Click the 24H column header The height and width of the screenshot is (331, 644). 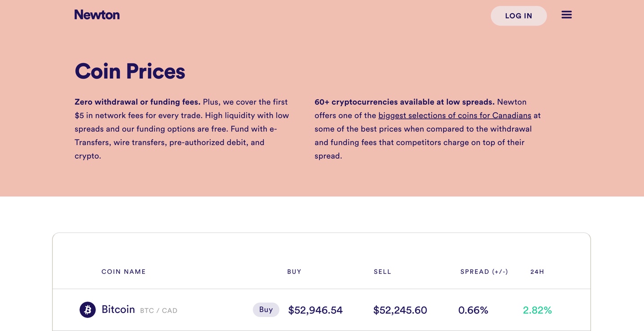coord(537,272)
